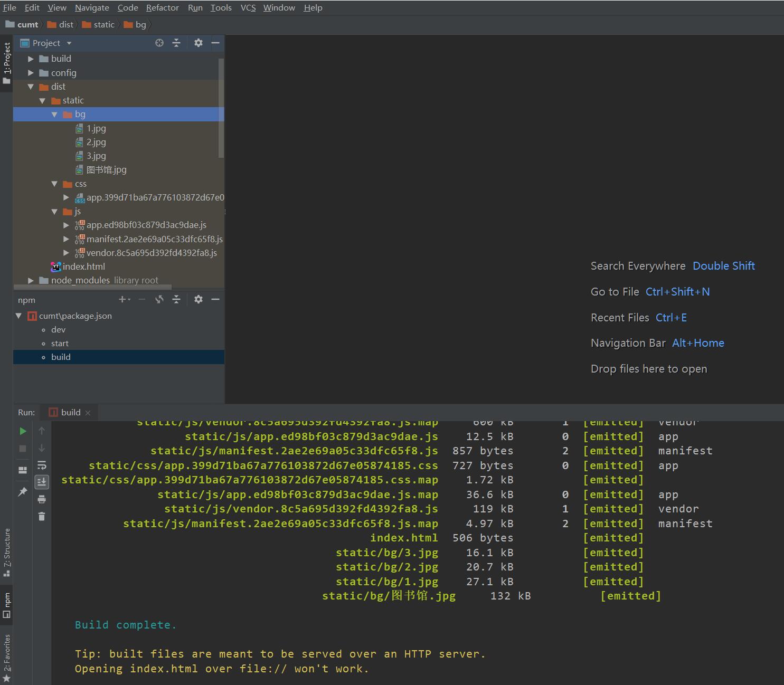The width and height of the screenshot is (784, 685).
Task: Hide the npm tool window
Action: (x=215, y=300)
